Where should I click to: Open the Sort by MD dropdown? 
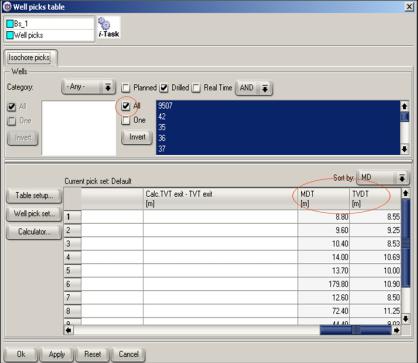click(x=382, y=178)
